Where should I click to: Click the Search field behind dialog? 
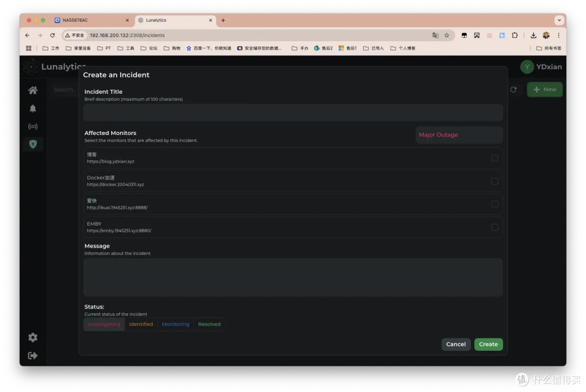(65, 89)
